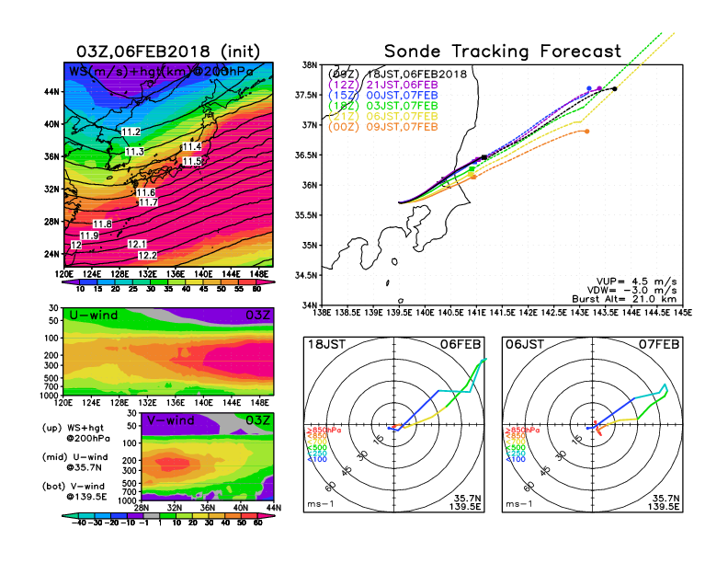Click the 11.6 height contour label
Screen dimensions: 728x563
click(x=146, y=192)
